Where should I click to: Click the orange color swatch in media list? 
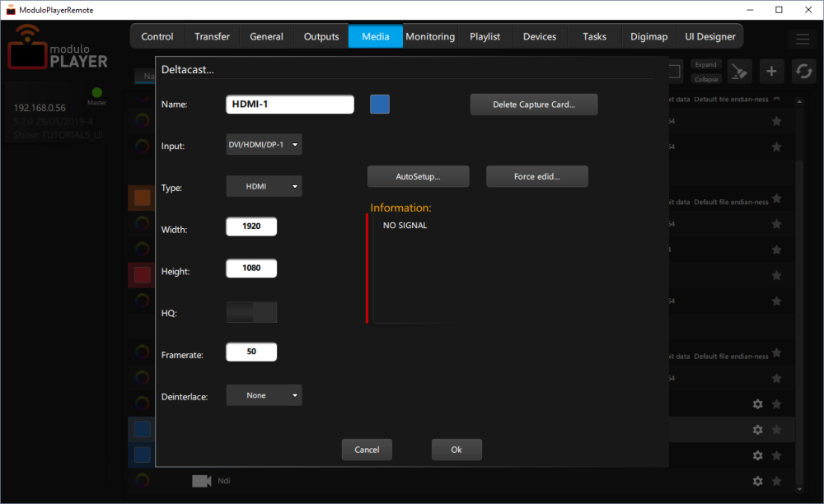click(142, 198)
